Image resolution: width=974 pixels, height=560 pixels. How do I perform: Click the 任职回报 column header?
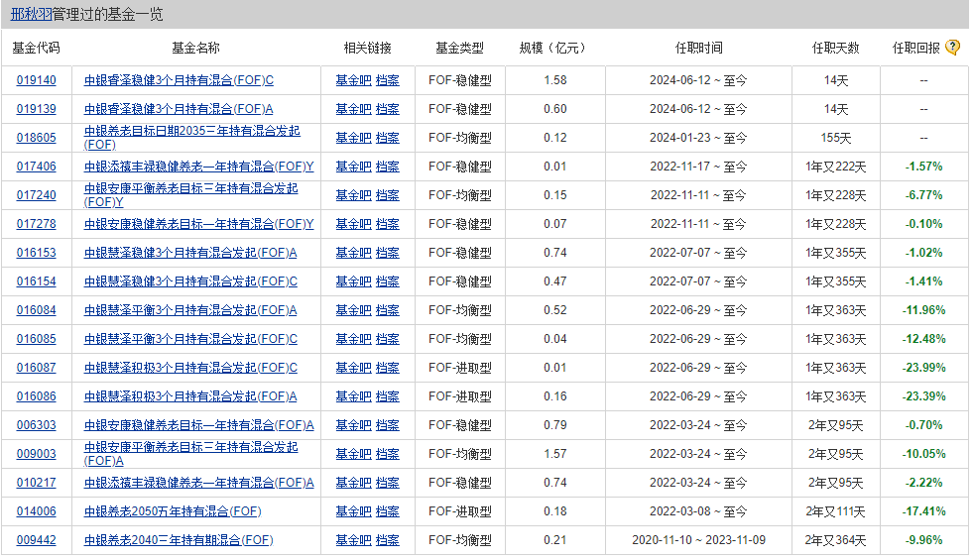pyautogui.click(x=916, y=48)
